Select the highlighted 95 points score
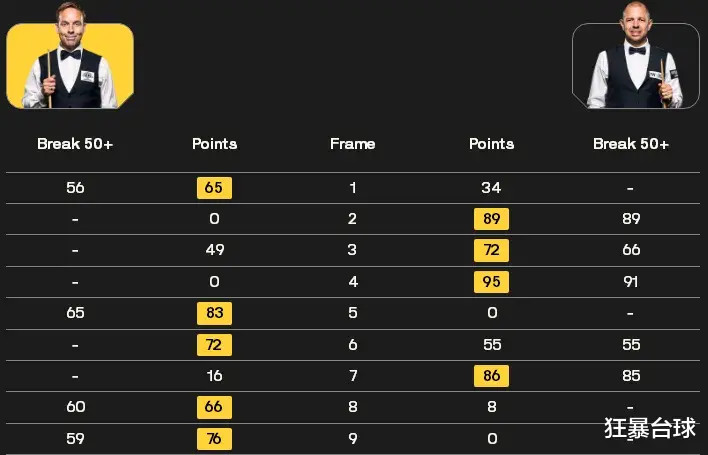Image resolution: width=708 pixels, height=455 pixels. click(x=491, y=282)
